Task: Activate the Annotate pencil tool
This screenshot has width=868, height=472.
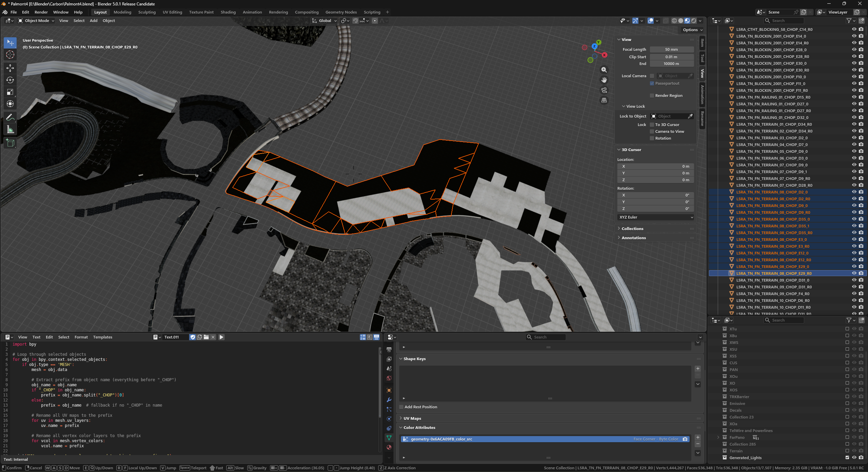Action: tap(10, 117)
